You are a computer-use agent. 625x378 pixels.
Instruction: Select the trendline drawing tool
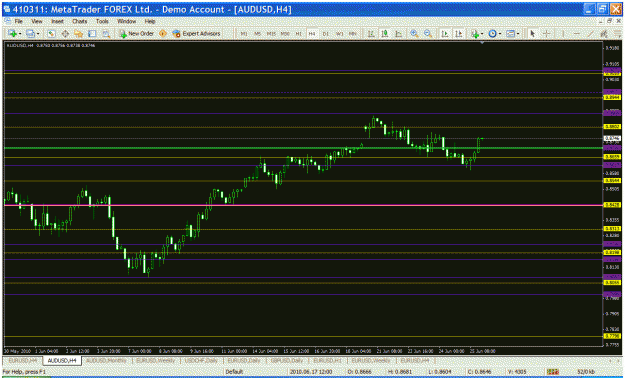pos(590,34)
